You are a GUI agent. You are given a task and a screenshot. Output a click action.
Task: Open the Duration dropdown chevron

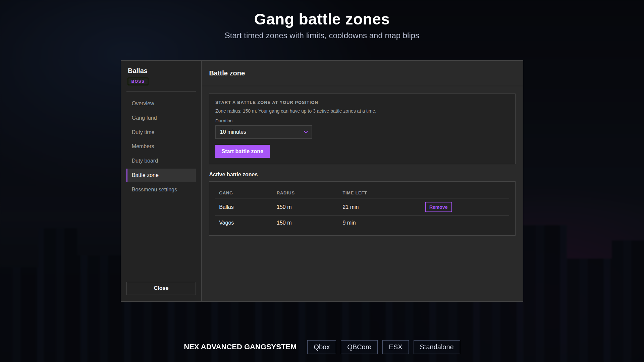tap(306, 132)
